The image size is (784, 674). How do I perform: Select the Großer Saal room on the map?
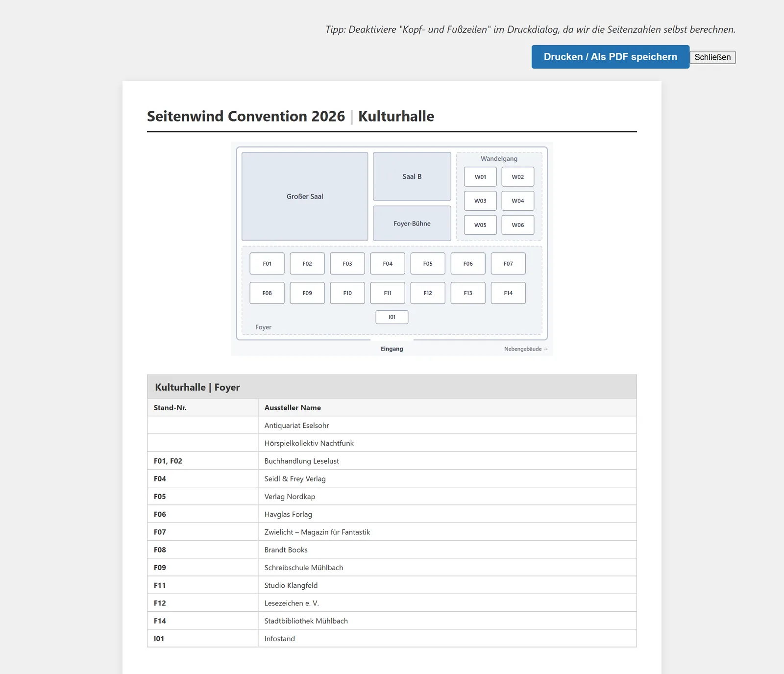click(305, 197)
